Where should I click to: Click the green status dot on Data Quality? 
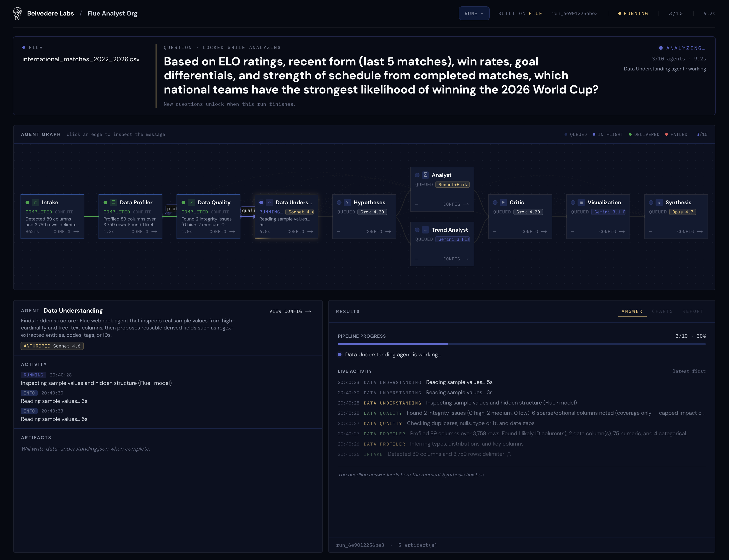pyautogui.click(x=183, y=203)
